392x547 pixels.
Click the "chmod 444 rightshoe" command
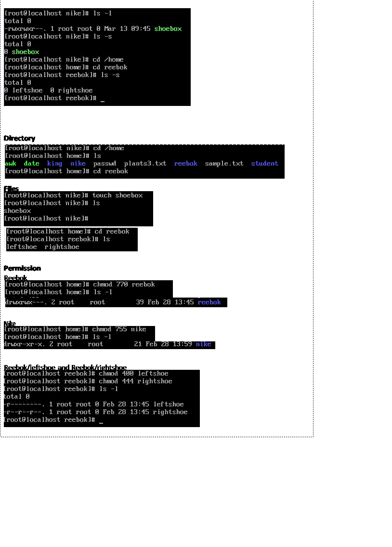pyautogui.click(x=135, y=381)
